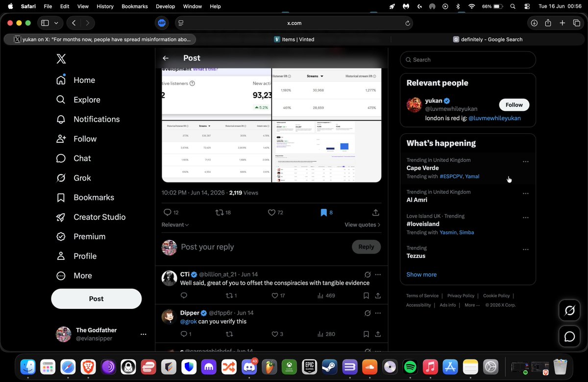Image resolution: width=588 pixels, height=382 pixels.
Task: Switch to definitely - Google Search tab
Action: point(488,39)
